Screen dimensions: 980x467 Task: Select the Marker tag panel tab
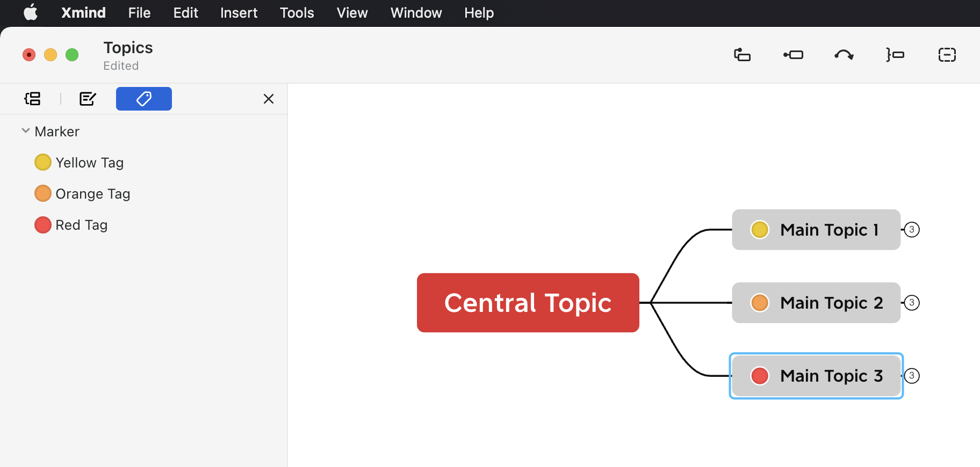pyautogui.click(x=144, y=99)
